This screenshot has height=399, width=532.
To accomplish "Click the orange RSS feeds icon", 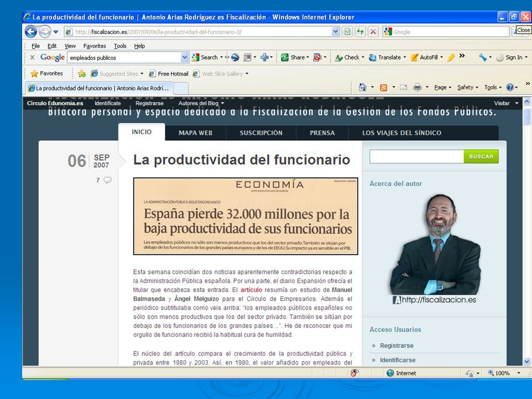I will [x=383, y=88].
